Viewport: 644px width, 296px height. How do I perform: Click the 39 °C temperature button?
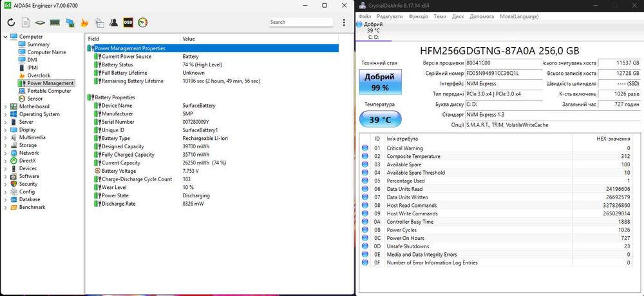tap(380, 120)
